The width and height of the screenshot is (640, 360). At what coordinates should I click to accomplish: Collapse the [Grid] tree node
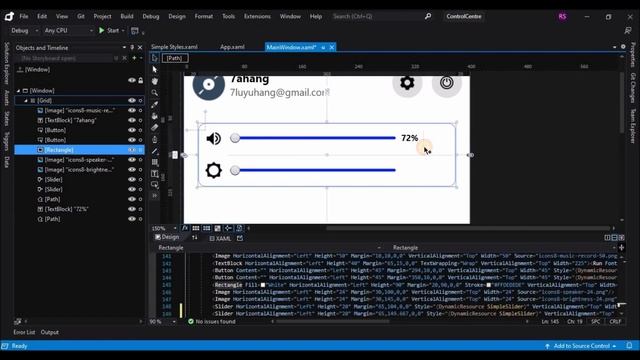(x=26, y=100)
